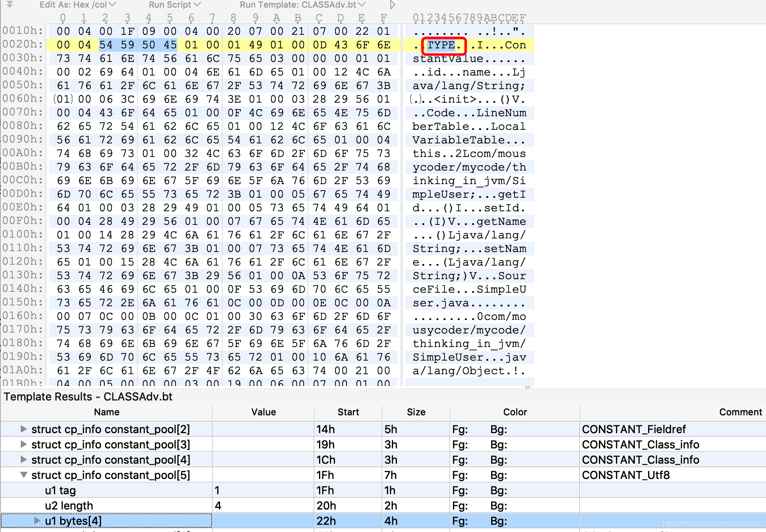Image resolution: width=766 pixels, height=532 pixels.
Task: Open the Edit As: Hex dropdown
Action: pos(78,5)
